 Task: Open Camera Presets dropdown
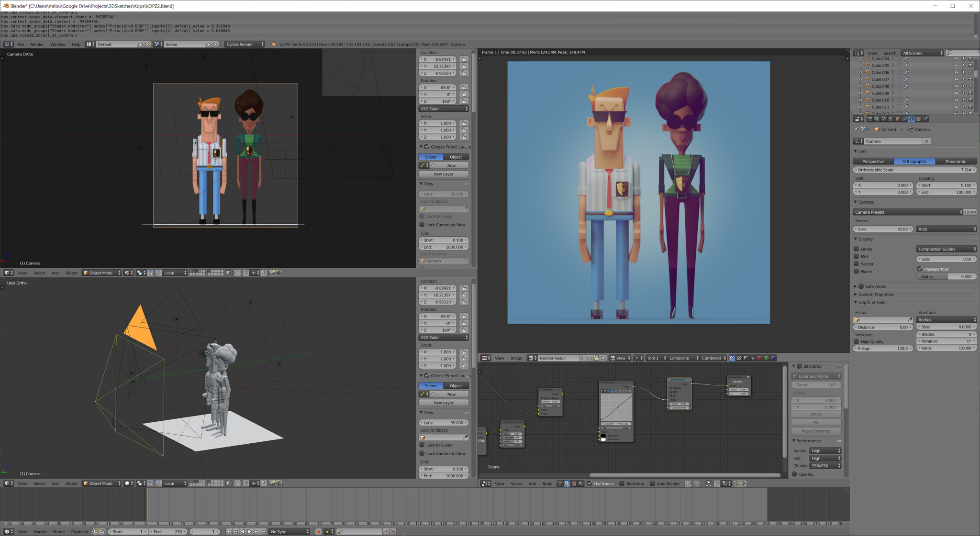[x=908, y=212]
